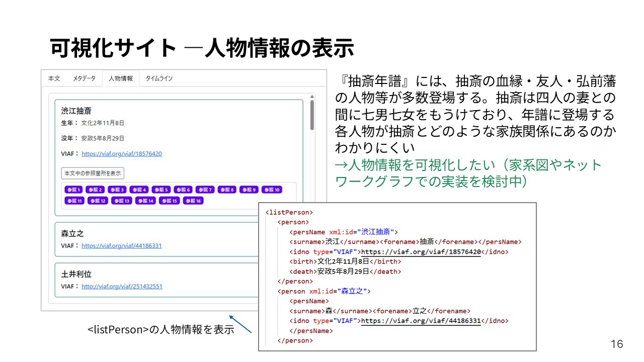Open 土井利位's VIAF link ending in 251432551
644x362 pixels.
[x=122, y=287]
